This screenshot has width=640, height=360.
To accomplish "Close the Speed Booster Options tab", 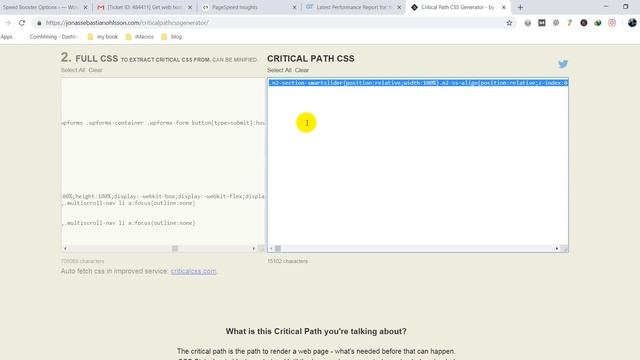I will 85,7.
